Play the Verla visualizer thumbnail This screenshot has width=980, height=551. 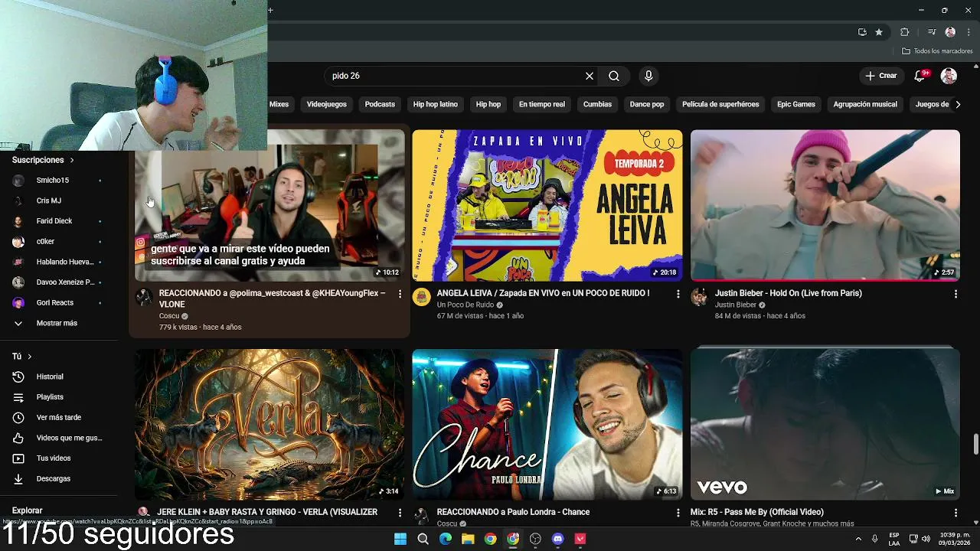coord(269,425)
